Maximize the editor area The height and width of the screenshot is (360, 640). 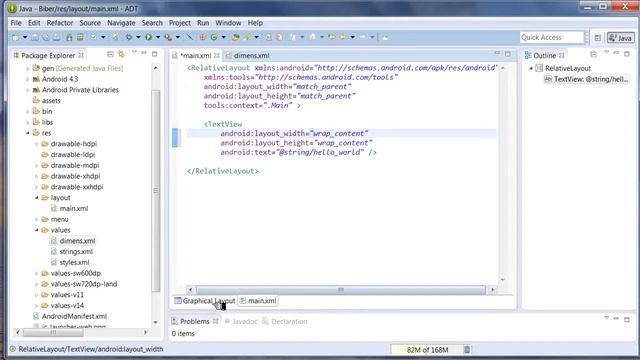(x=508, y=54)
